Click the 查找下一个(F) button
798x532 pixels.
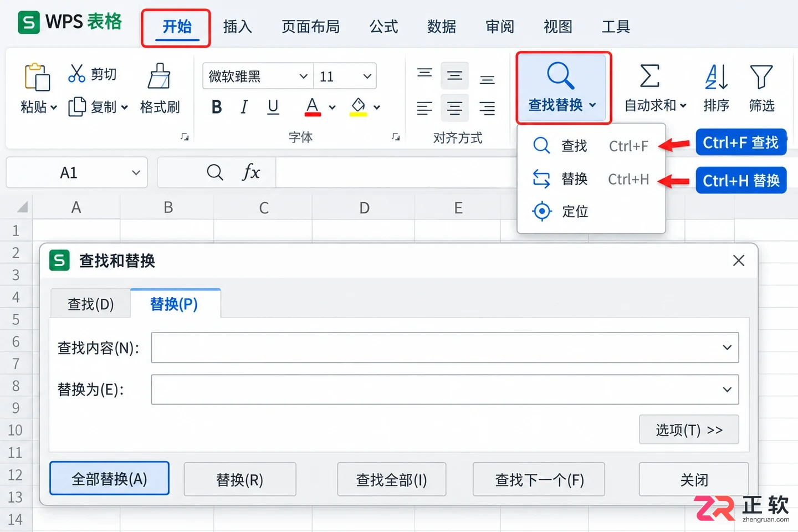pyautogui.click(x=539, y=479)
